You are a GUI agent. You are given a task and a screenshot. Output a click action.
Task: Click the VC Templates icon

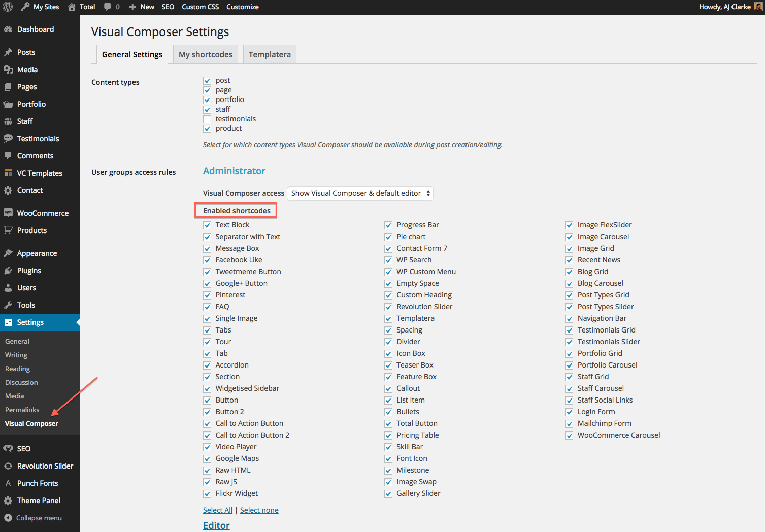[8, 173]
